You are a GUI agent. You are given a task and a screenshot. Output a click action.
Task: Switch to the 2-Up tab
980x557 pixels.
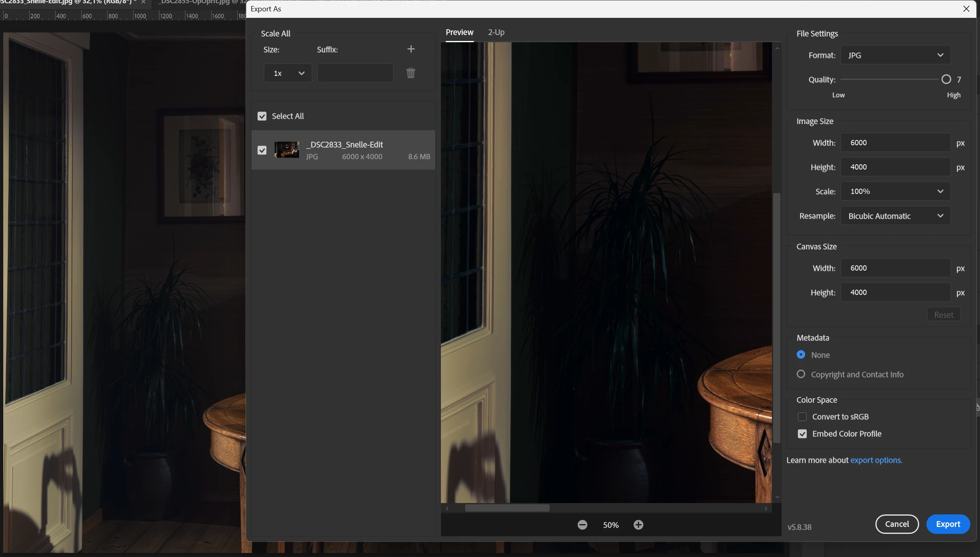click(x=496, y=32)
